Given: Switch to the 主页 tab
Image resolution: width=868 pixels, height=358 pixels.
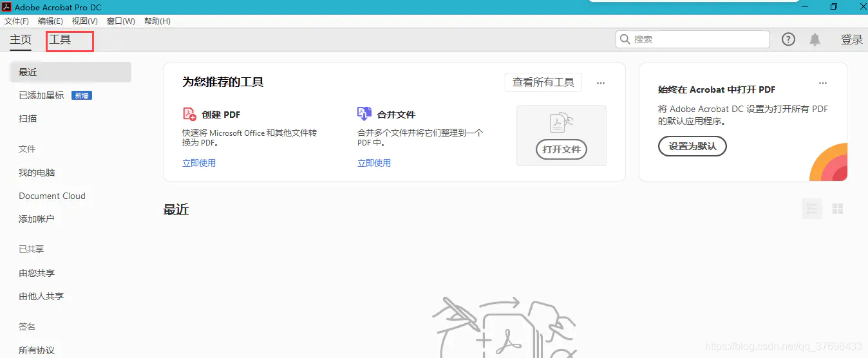Looking at the screenshot, I should point(21,40).
